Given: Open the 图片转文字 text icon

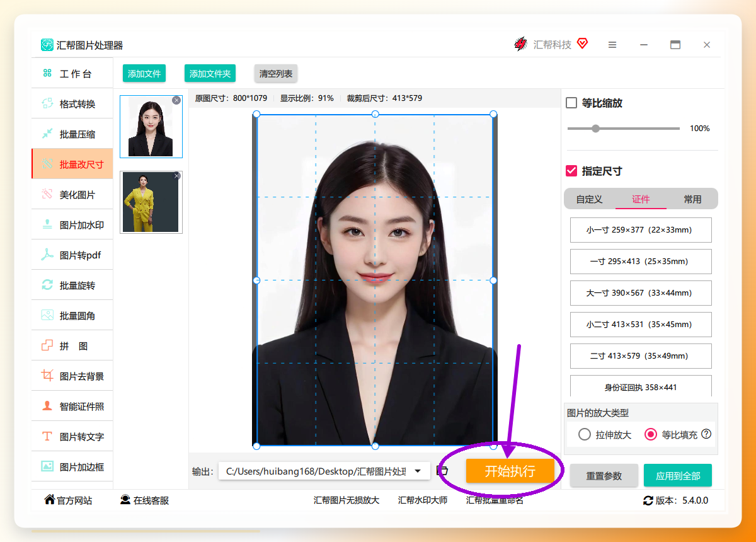Looking at the screenshot, I should pos(47,436).
